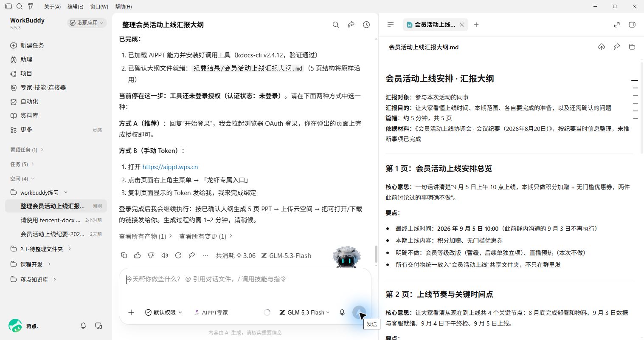Screen dimensions: 644x340
Task: Open the file's containing folder
Action: coord(632,47)
